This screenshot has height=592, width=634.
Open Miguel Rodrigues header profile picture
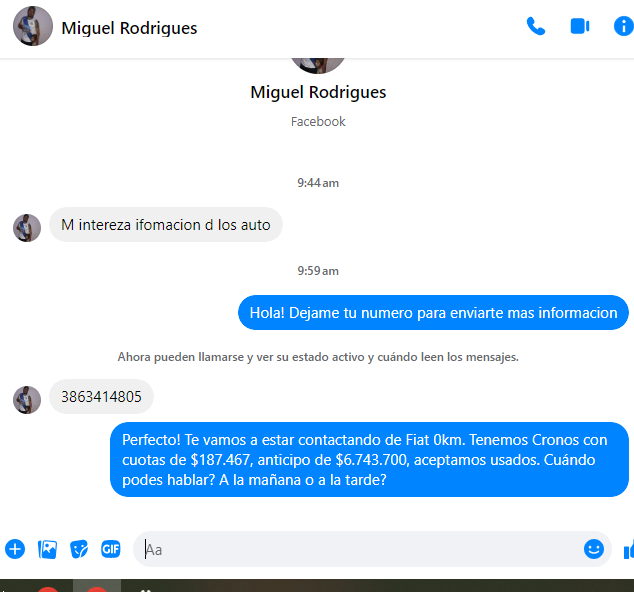pyautogui.click(x=33, y=26)
